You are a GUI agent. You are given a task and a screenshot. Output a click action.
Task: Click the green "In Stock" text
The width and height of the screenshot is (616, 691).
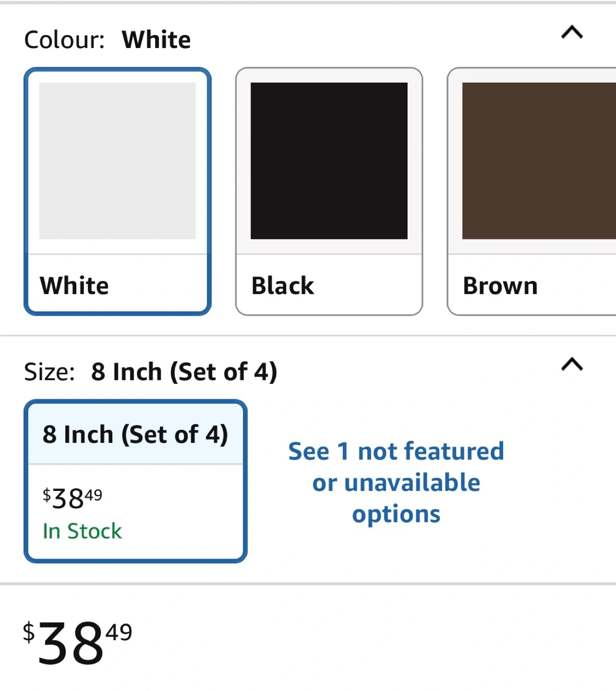[82, 531]
